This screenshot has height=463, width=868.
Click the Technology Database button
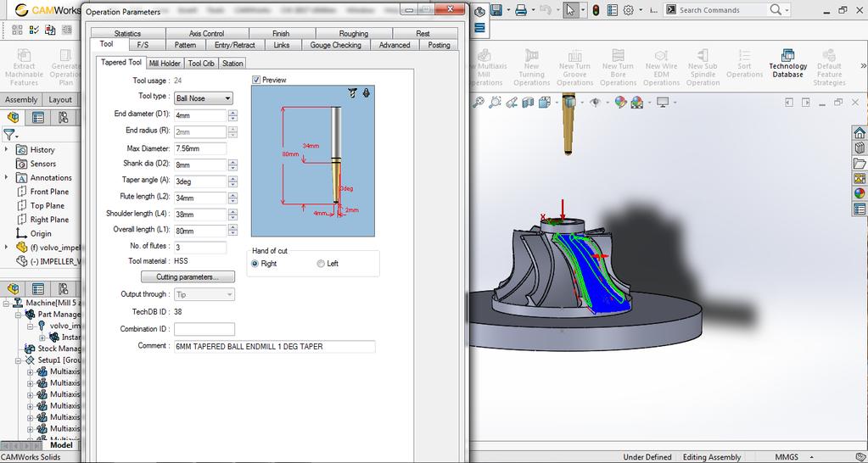787,62
